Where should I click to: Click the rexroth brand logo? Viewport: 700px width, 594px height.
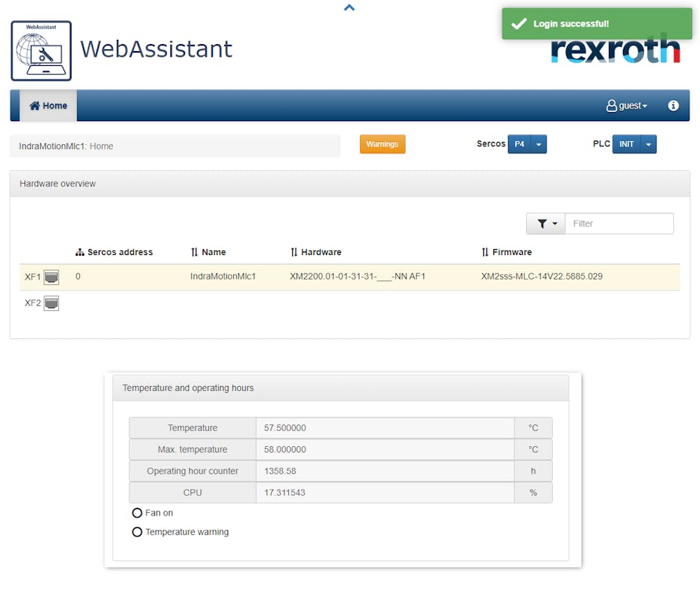coord(615,49)
